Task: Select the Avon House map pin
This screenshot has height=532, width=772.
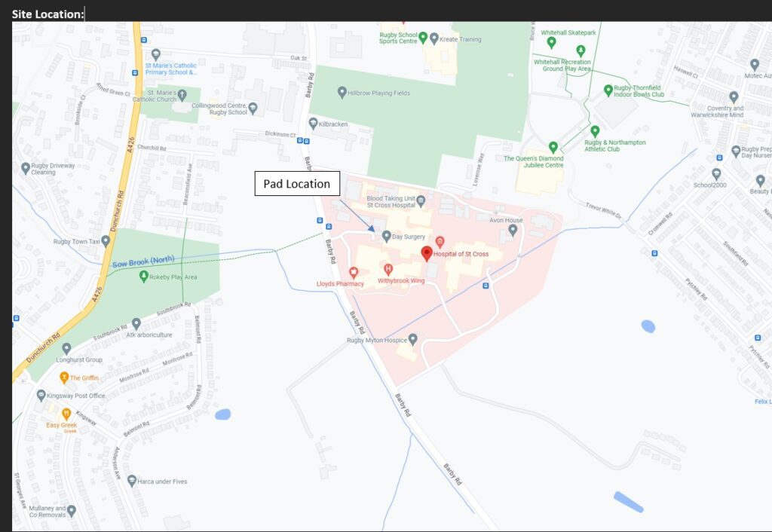Action: pyautogui.click(x=513, y=230)
